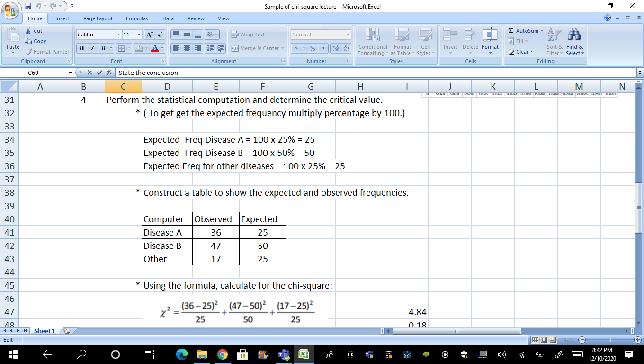Click the zoom slider in the status bar

pos(610,340)
